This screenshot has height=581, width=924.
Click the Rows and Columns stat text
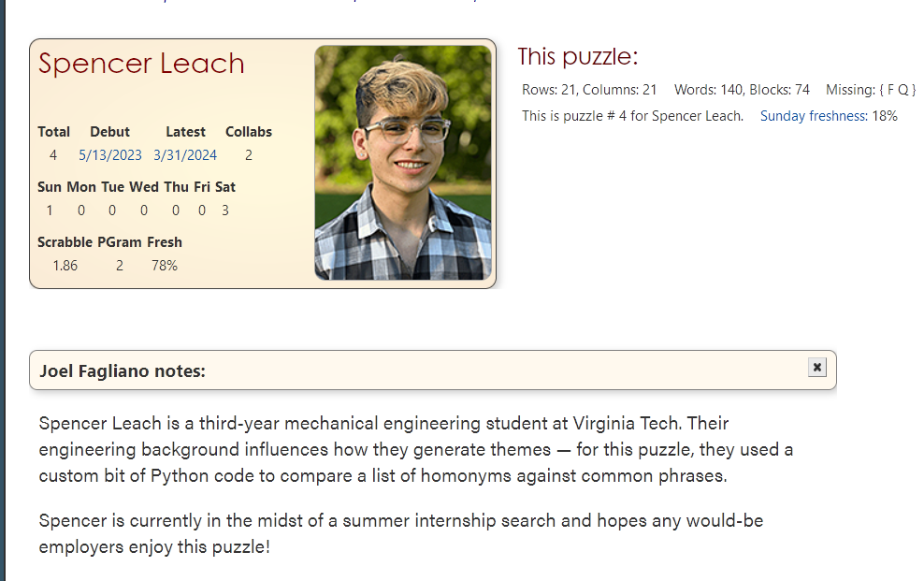589,90
